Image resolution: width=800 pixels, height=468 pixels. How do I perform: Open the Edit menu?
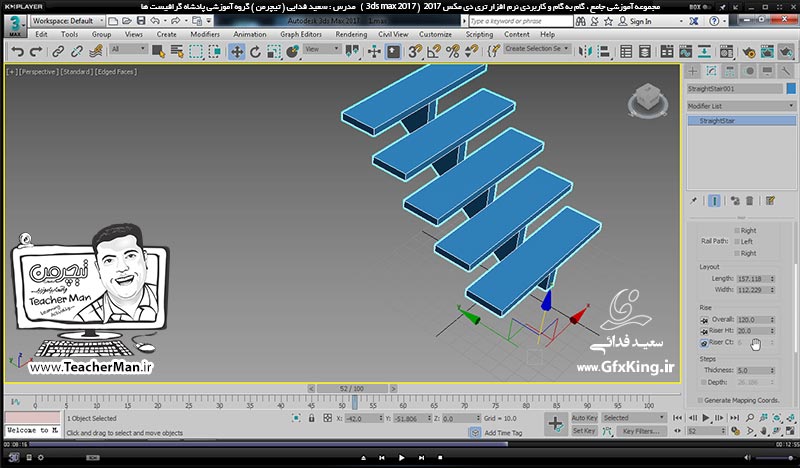point(41,34)
